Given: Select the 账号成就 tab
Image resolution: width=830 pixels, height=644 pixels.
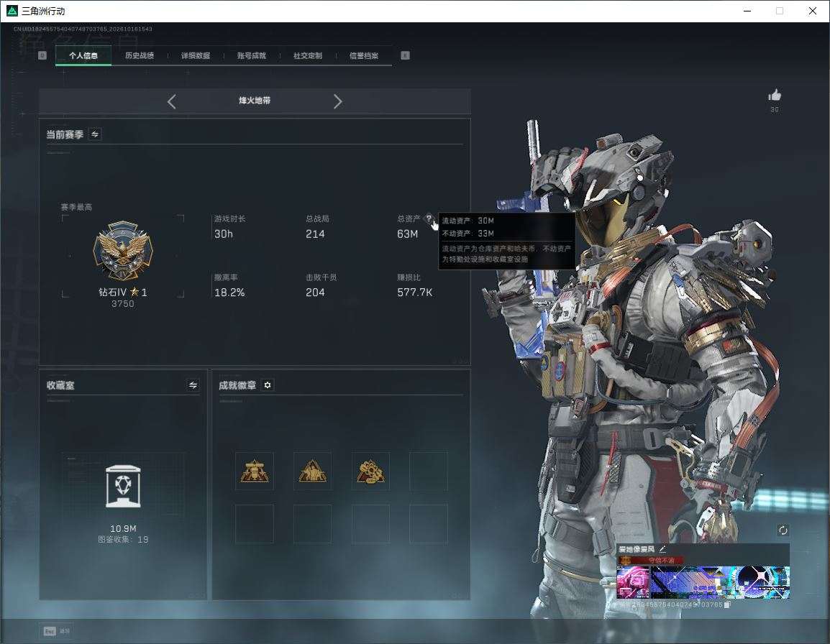Looking at the screenshot, I should (252, 55).
